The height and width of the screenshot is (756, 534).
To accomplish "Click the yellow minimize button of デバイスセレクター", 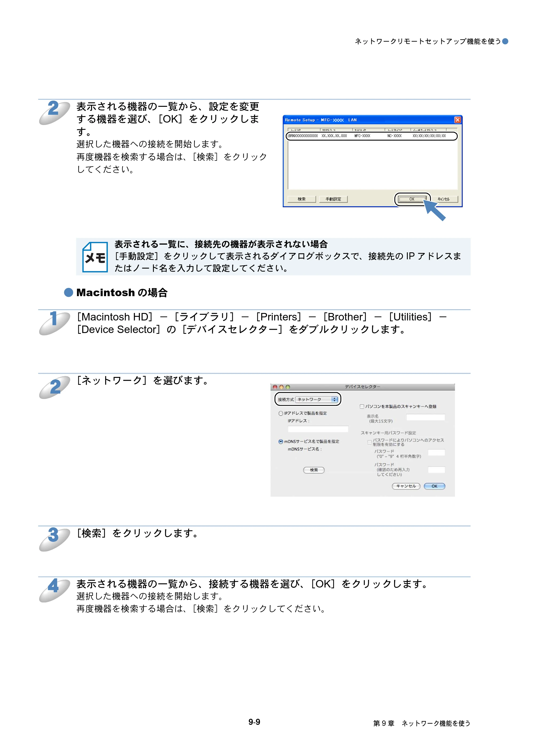I will 281,387.
